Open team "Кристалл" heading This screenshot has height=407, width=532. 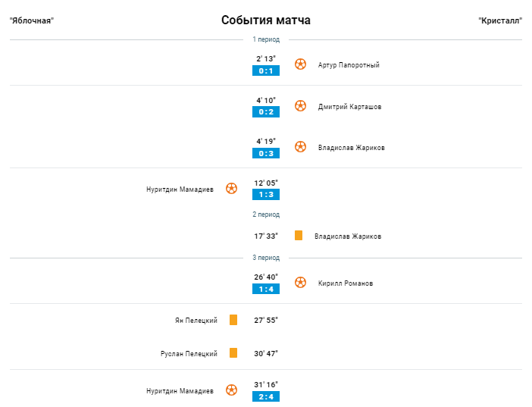pos(500,20)
